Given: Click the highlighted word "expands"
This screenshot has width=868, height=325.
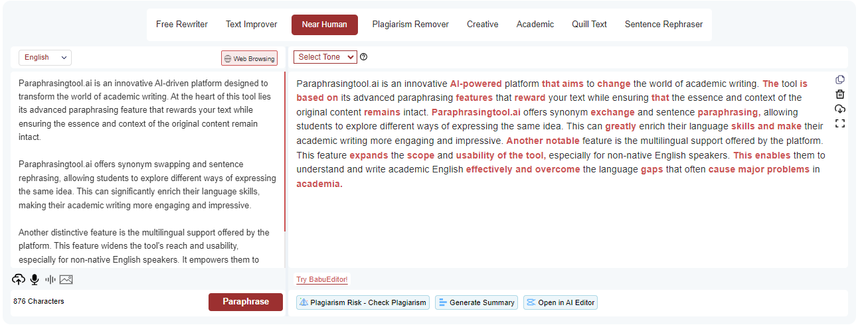Looking at the screenshot, I should point(369,155).
